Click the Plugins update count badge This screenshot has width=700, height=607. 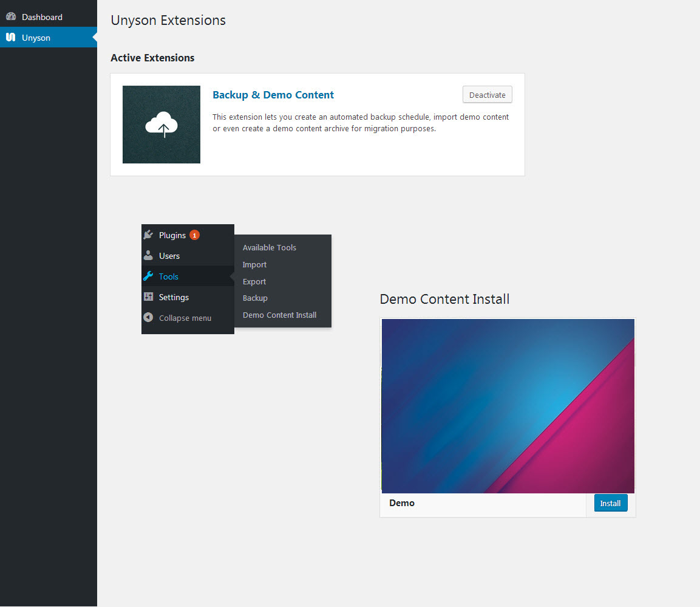pyautogui.click(x=194, y=235)
